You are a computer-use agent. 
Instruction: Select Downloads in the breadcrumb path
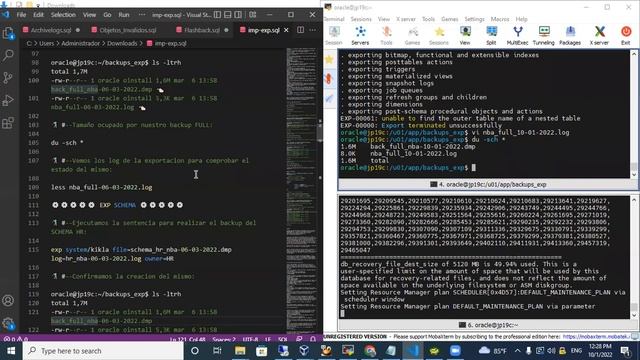(122, 43)
